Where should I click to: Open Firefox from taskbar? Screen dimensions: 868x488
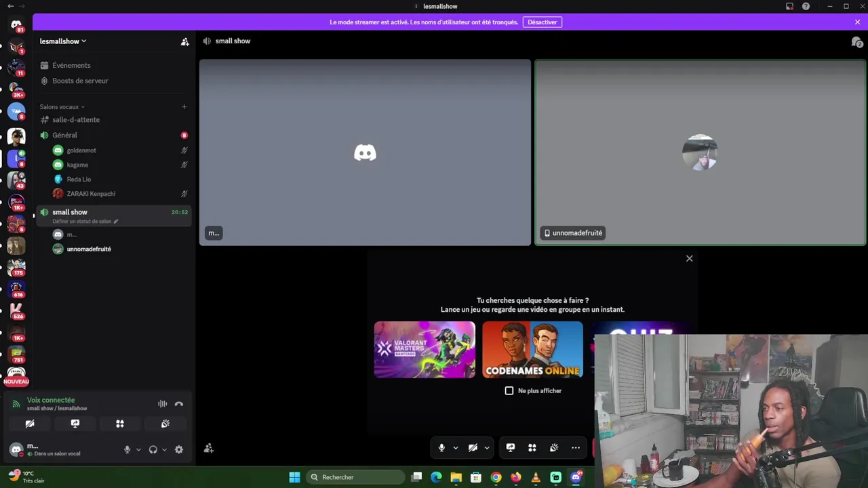pyautogui.click(x=516, y=477)
